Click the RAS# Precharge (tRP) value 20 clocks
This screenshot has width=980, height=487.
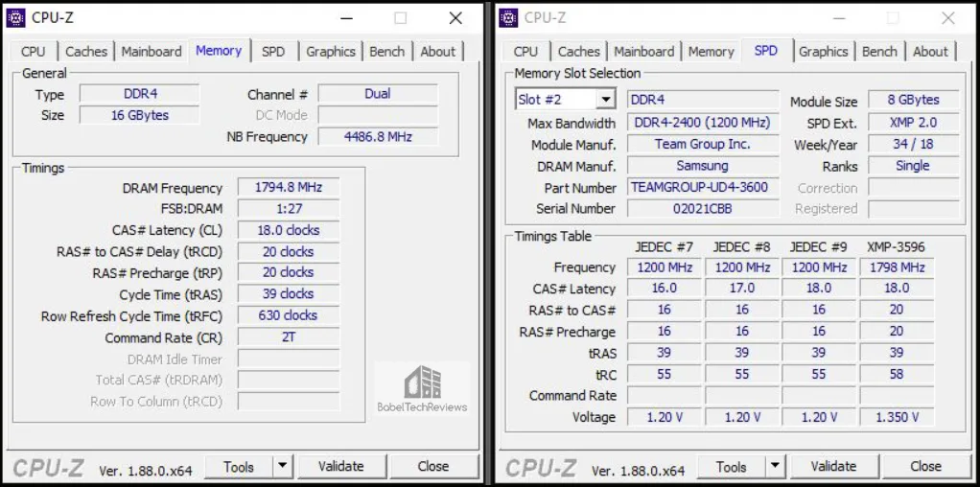[x=289, y=272]
